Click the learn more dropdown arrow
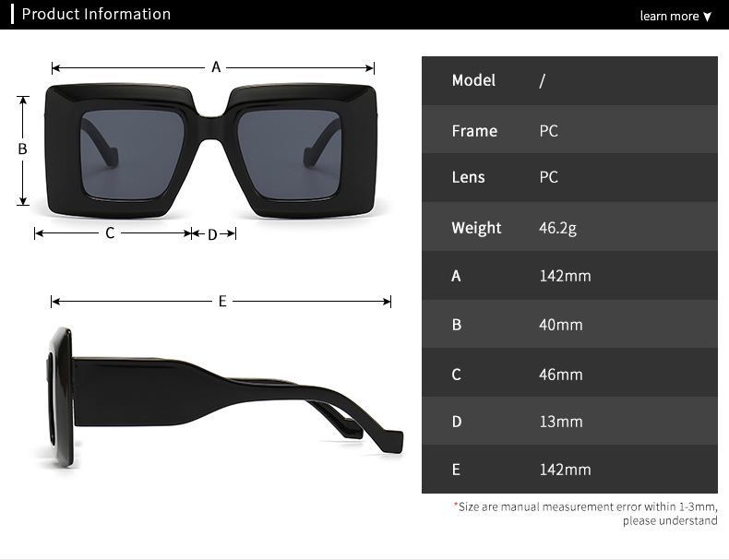729x560 pixels. coord(707,18)
